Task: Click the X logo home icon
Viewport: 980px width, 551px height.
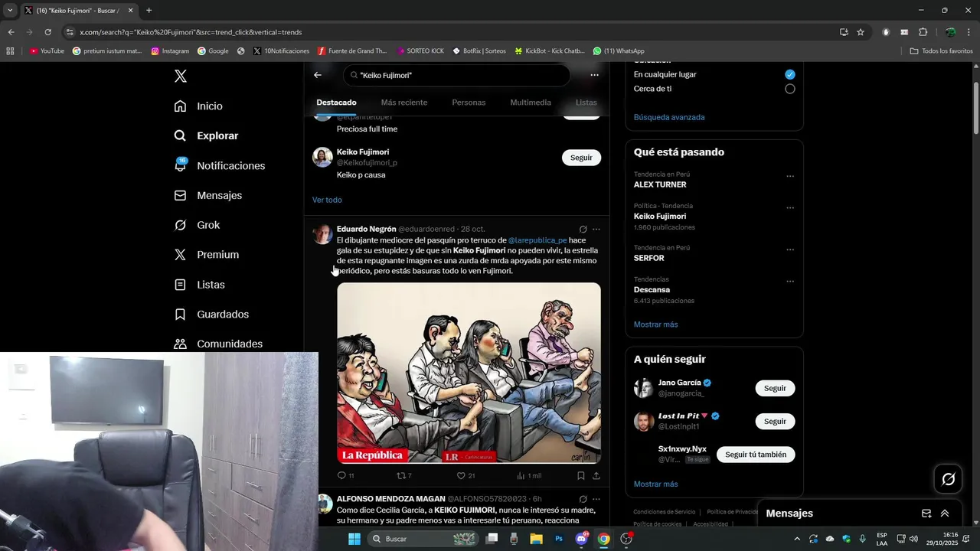Action: click(x=180, y=77)
